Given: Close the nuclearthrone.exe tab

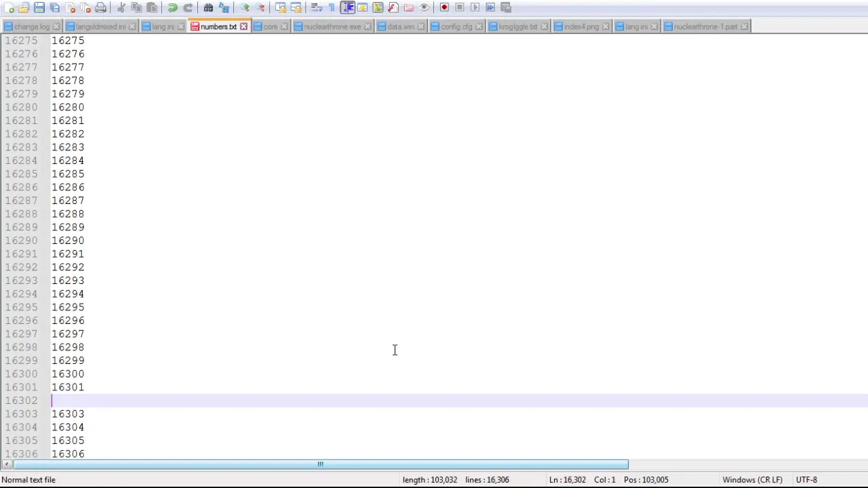Looking at the screenshot, I should coord(368,26).
